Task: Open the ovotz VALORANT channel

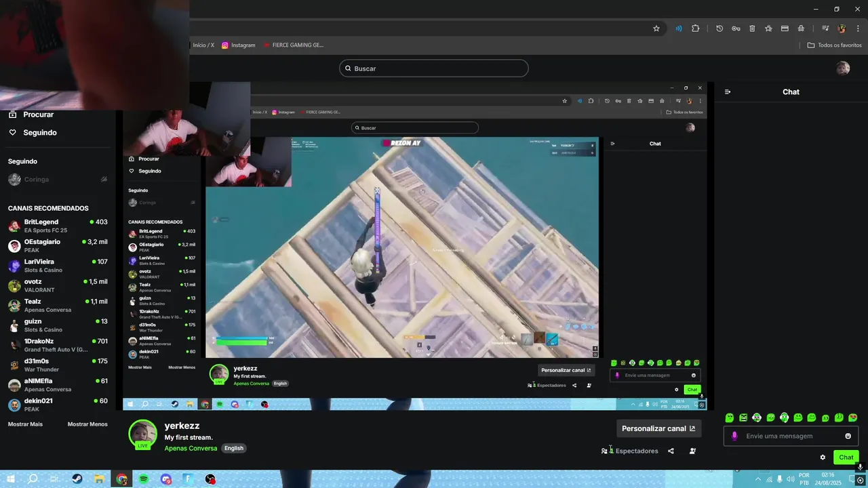Action: (x=58, y=285)
